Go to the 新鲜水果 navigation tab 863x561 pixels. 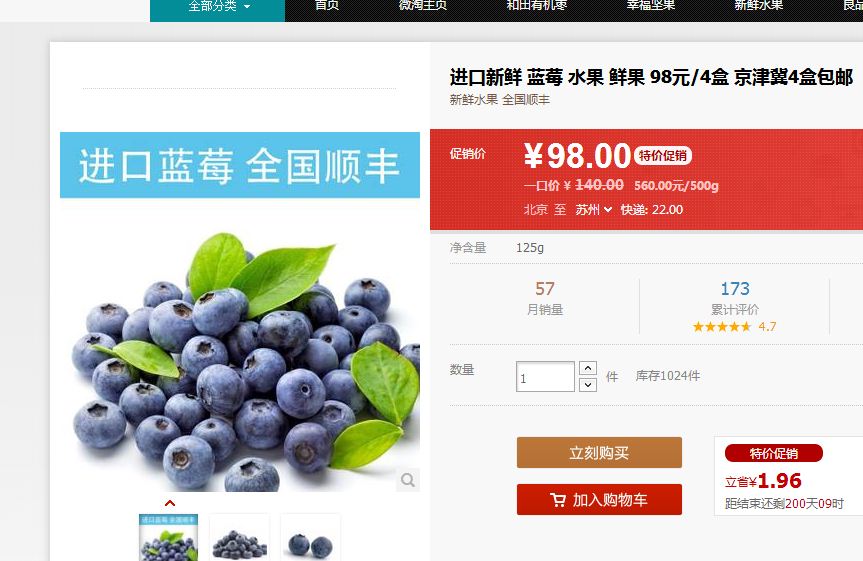click(758, 6)
